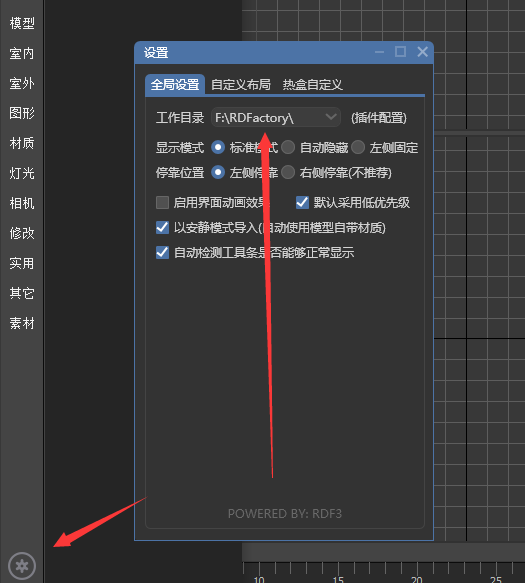This screenshot has width=525, height=583.
Task: Close the 设置 dialog
Action: pyautogui.click(x=422, y=52)
